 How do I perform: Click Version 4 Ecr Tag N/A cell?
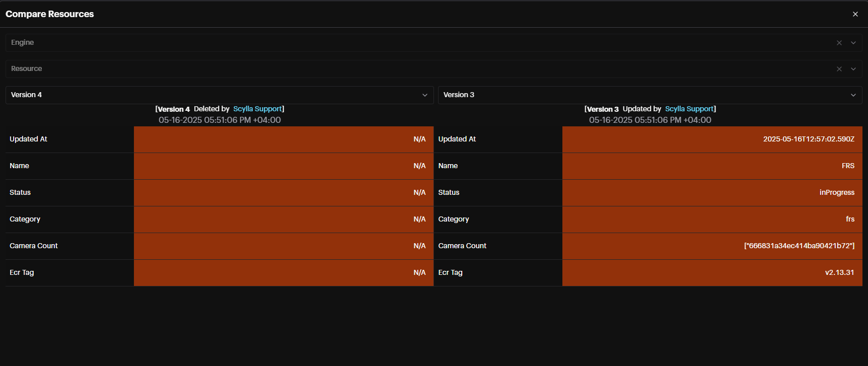coord(419,273)
